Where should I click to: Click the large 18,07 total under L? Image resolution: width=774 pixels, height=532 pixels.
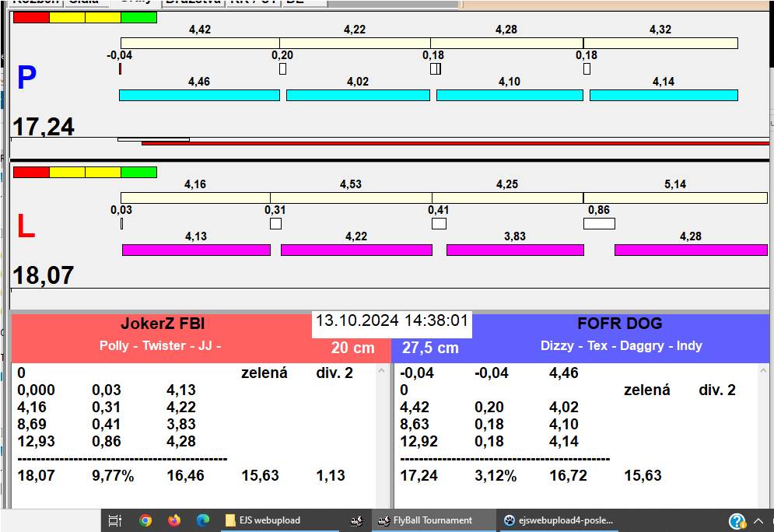click(44, 275)
